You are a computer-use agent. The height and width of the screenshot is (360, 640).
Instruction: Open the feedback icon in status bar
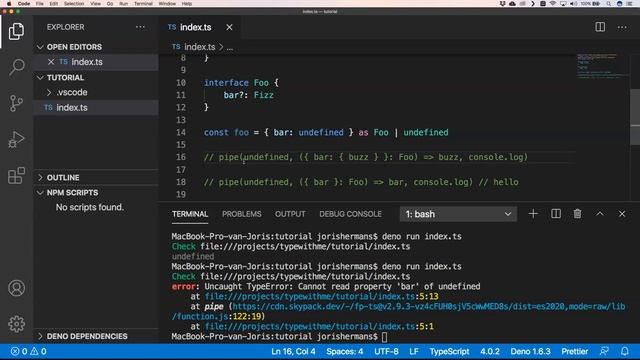point(604,351)
